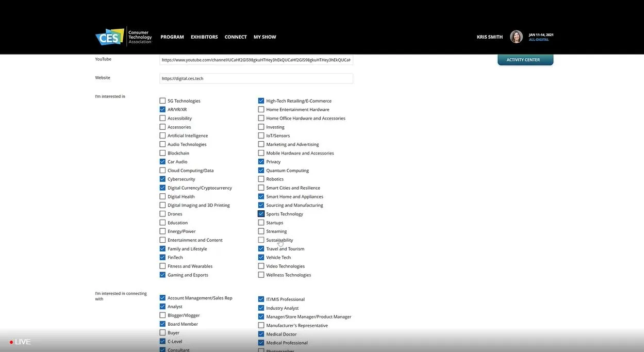Screen dimensions: 644x352
Task: Open Kris Smith profile avatar
Action: click(x=516, y=37)
